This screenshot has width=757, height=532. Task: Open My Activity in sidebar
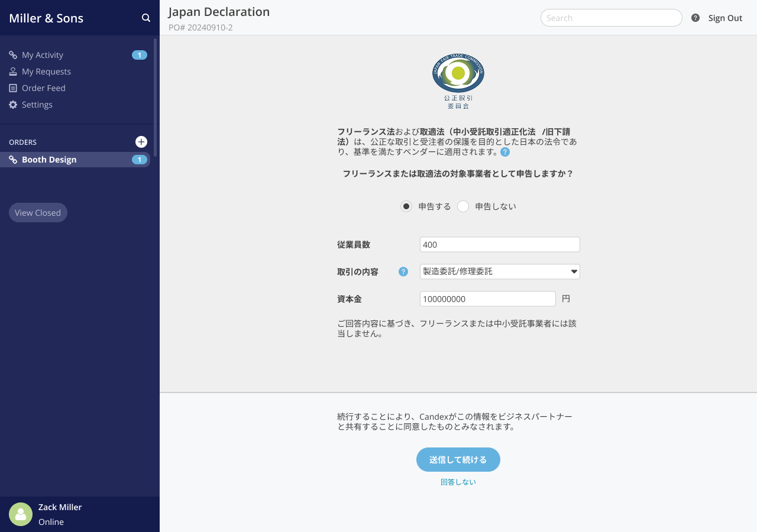[43, 55]
